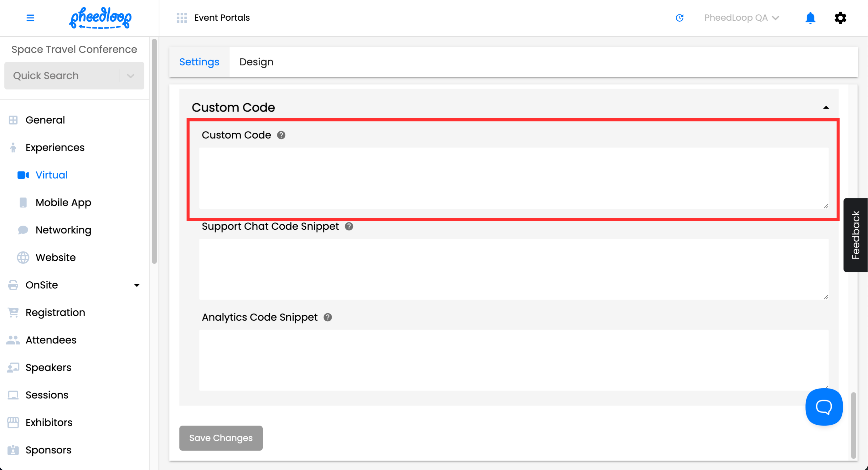Open Experiences in the sidebar
Viewport: 868px width, 470px height.
(x=55, y=147)
